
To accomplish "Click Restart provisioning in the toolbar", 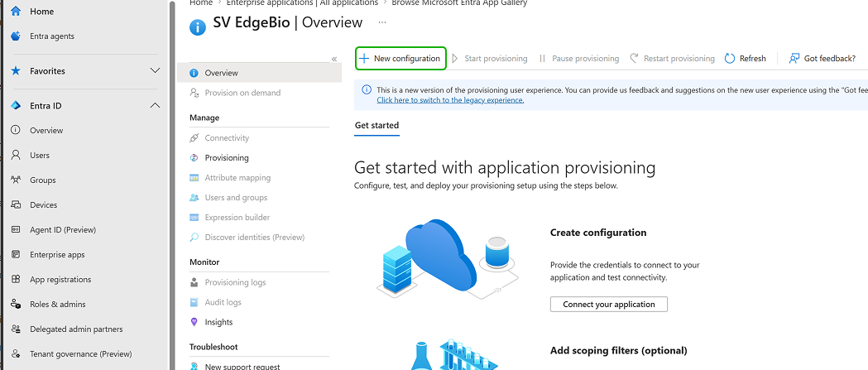I will [673, 58].
